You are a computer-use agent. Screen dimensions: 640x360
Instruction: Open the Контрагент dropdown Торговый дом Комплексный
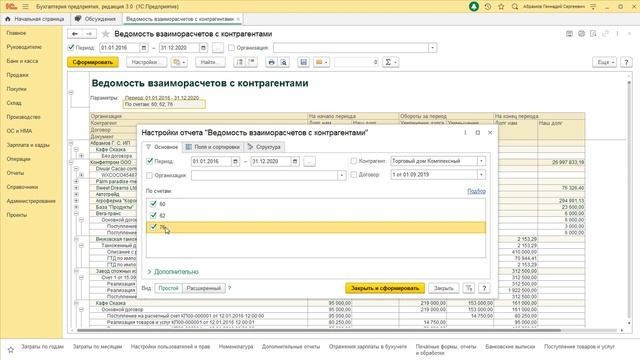coord(482,161)
